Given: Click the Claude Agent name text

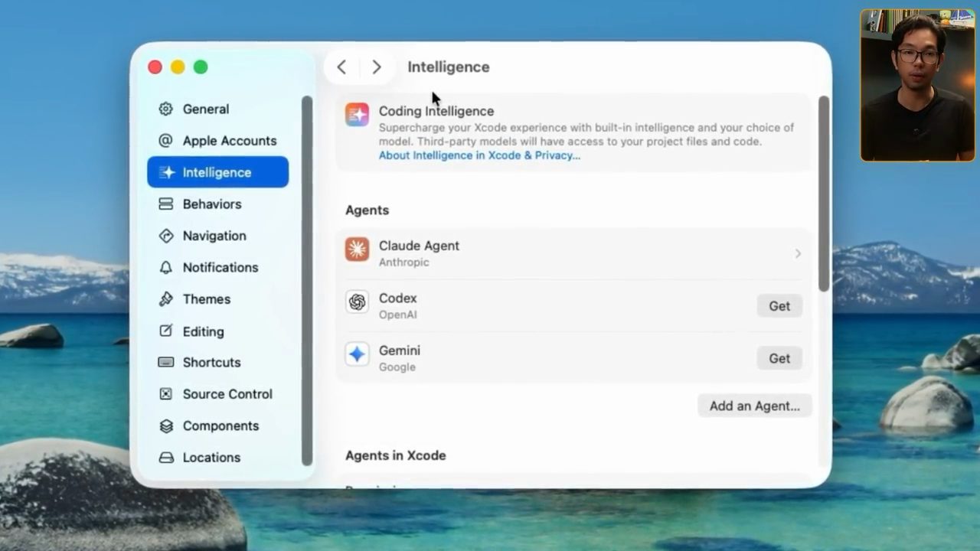Looking at the screenshot, I should point(419,246).
